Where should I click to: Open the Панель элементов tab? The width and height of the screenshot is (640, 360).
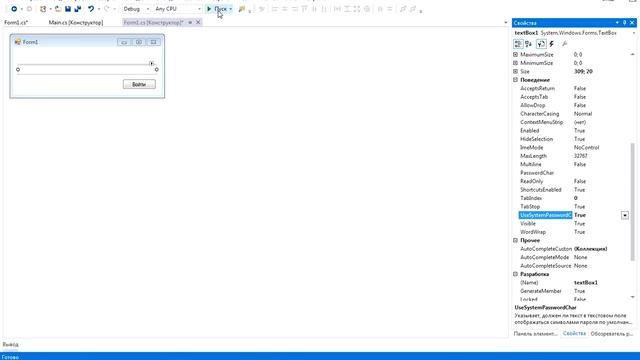pyautogui.click(x=536, y=334)
